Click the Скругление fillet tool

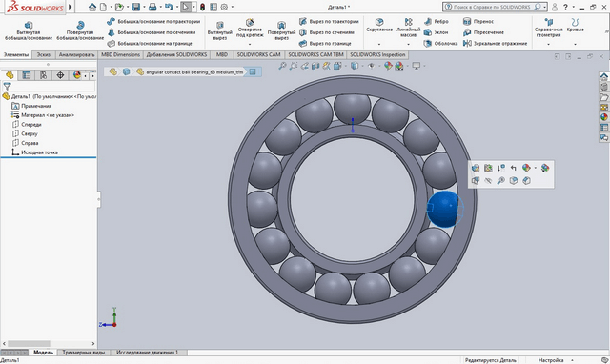[x=379, y=25]
